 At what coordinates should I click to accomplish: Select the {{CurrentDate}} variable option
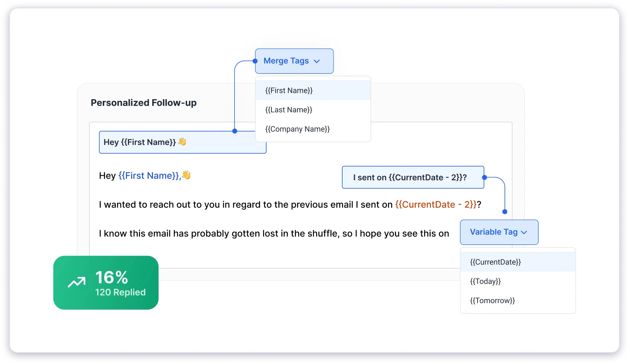pyautogui.click(x=518, y=262)
